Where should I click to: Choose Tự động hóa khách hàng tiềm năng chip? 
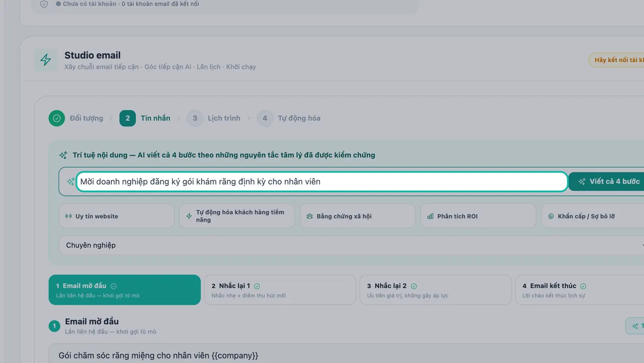click(237, 216)
